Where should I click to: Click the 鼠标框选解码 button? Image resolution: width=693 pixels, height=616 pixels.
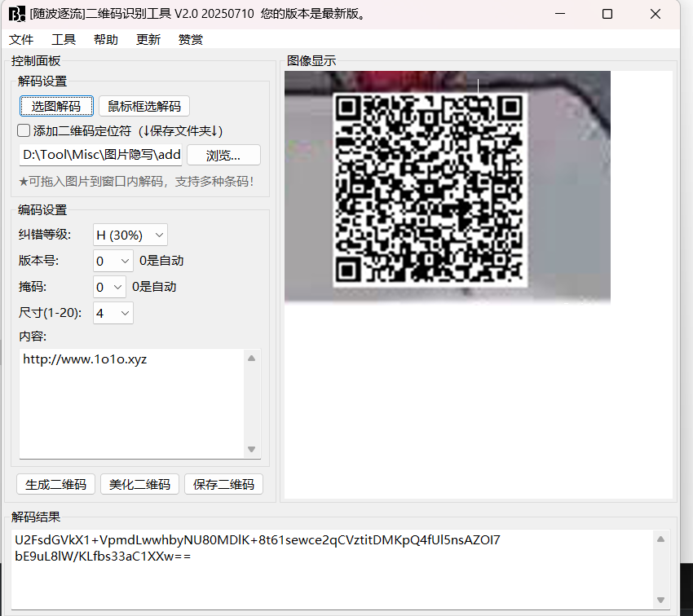(x=144, y=107)
